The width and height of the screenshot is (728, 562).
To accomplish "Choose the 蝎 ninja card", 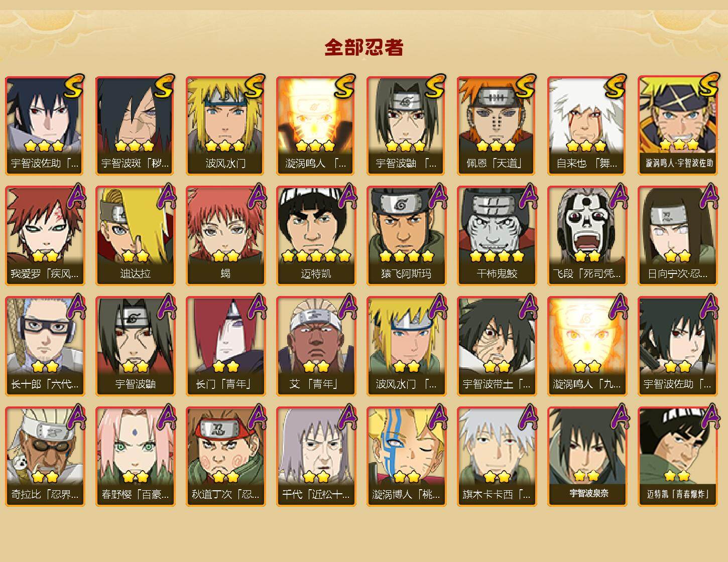I will 225,236.
